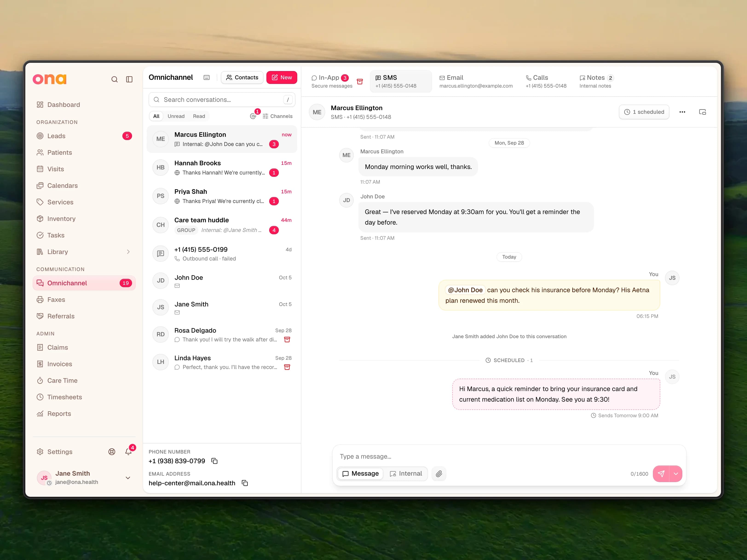Filter conversations by Read

199,116
